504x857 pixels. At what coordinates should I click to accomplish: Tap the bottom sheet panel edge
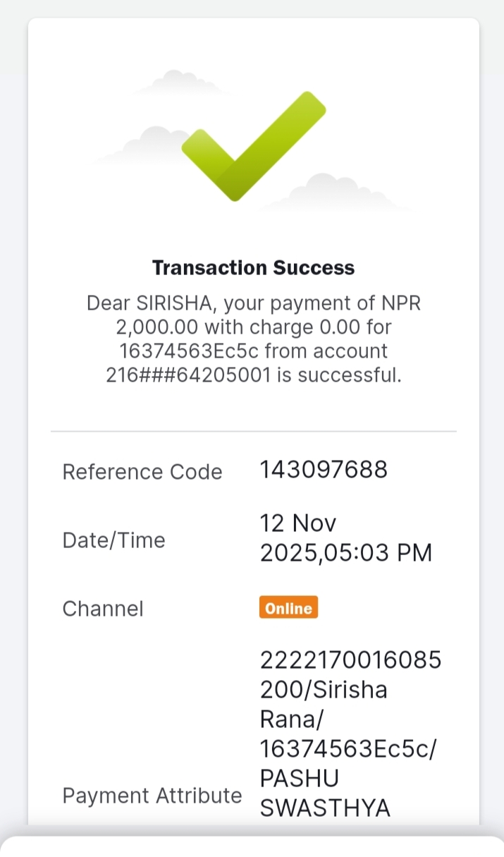(x=252, y=846)
